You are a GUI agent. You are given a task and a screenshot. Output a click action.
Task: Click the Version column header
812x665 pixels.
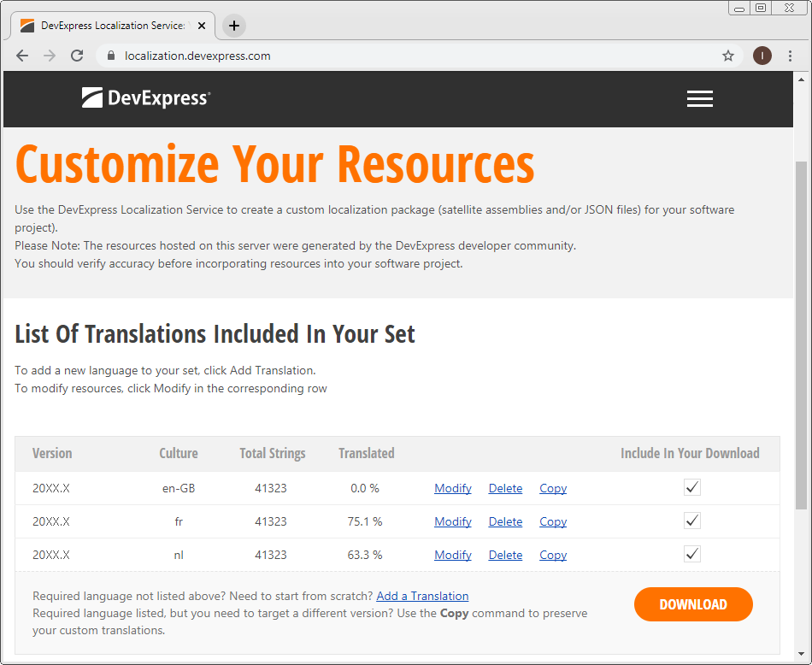point(52,454)
